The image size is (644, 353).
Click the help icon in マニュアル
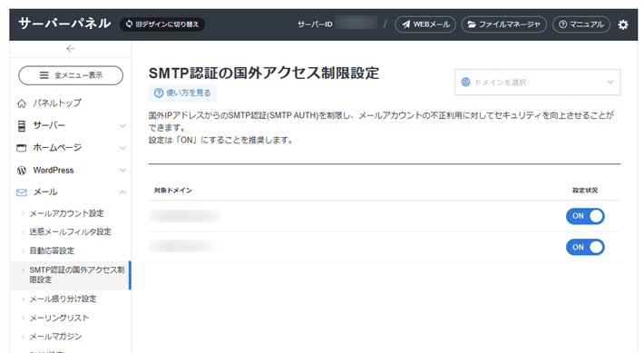tap(563, 25)
